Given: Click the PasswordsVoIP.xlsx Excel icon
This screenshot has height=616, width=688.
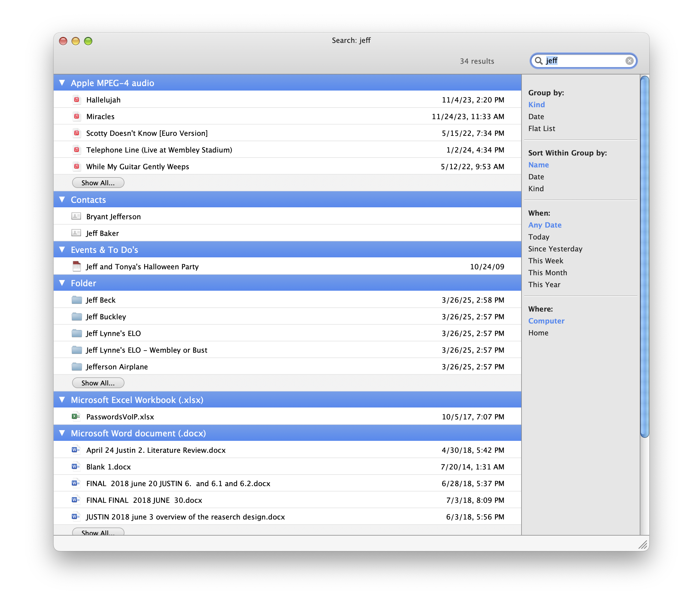Looking at the screenshot, I should [x=76, y=417].
